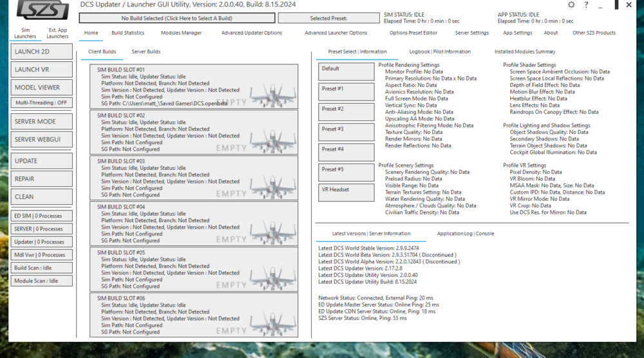Switch to Ext. App Launchers tab
Image resolution: width=644 pixels, height=358 pixels.
(57, 33)
